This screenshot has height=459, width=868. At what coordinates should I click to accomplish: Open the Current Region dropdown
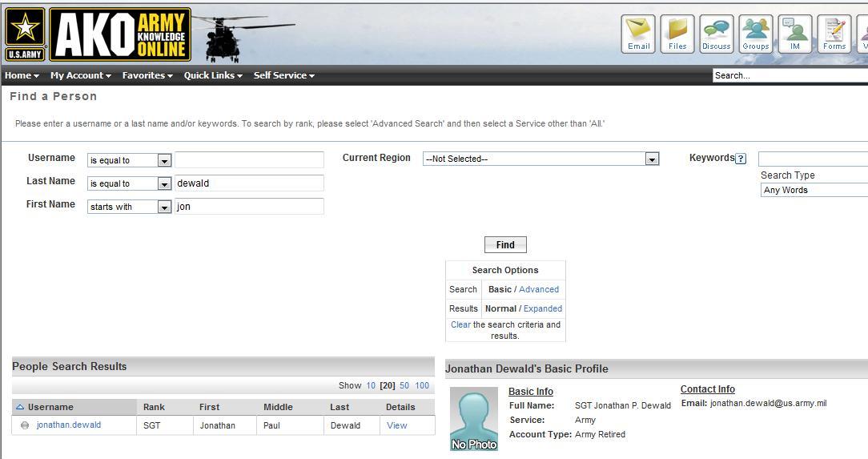(652, 159)
